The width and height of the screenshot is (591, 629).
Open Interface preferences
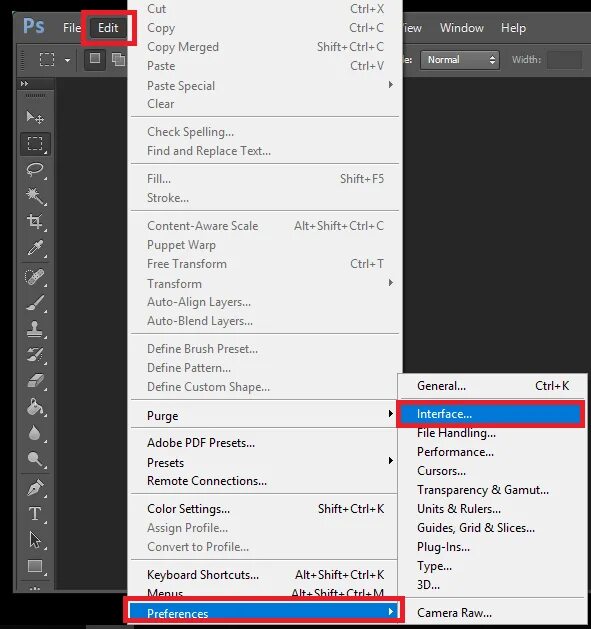(490, 414)
